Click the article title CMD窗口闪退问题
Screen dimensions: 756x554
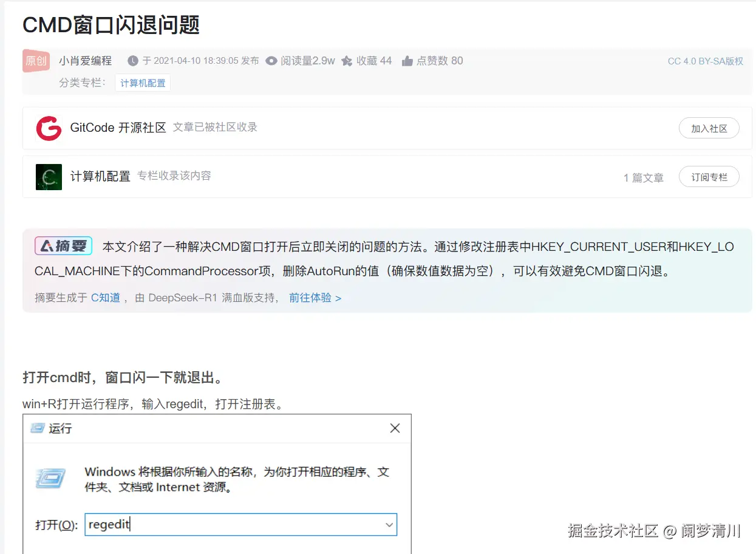click(111, 24)
